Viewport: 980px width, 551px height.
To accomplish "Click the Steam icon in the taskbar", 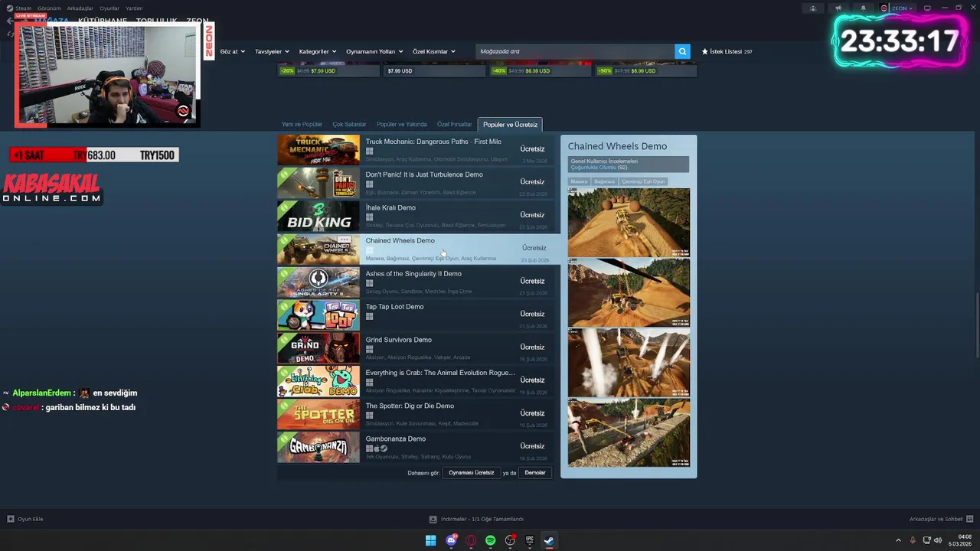I will pyautogui.click(x=549, y=540).
